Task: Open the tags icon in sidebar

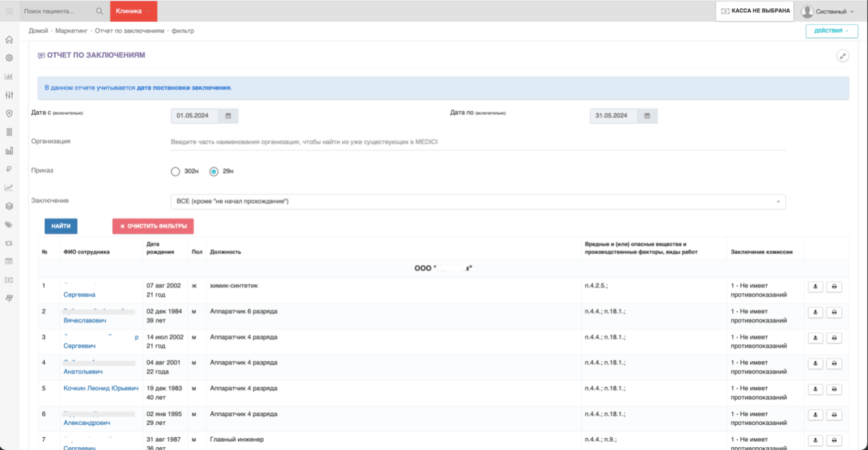Action: [9, 224]
